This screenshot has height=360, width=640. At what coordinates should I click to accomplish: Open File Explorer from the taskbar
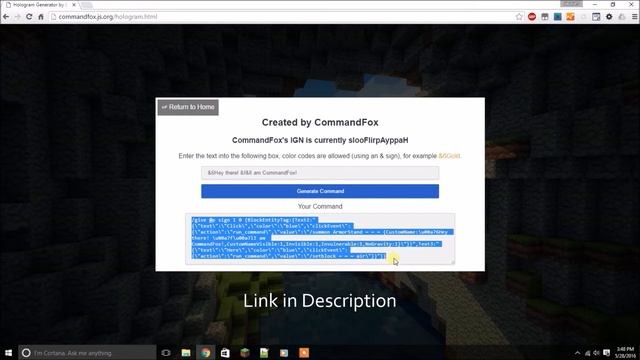point(186,353)
